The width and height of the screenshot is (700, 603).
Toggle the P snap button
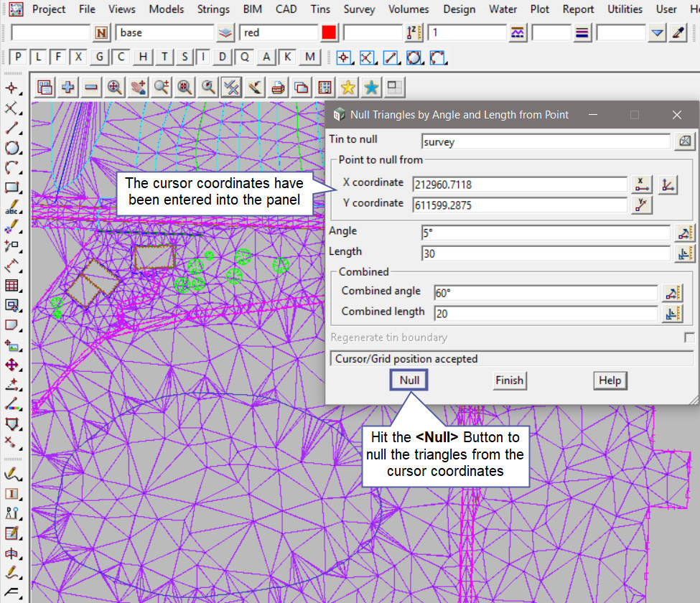pyautogui.click(x=19, y=57)
